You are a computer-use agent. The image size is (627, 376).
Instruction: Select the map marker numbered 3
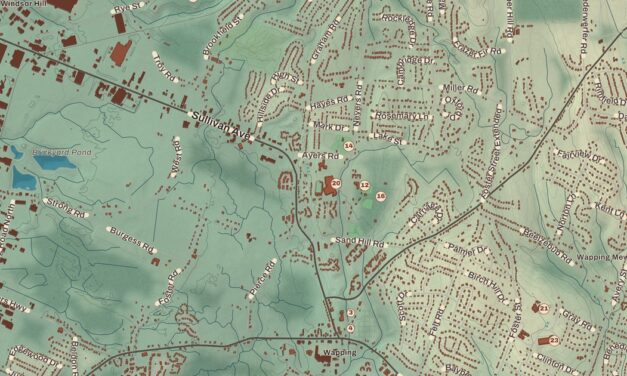[351, 313]
